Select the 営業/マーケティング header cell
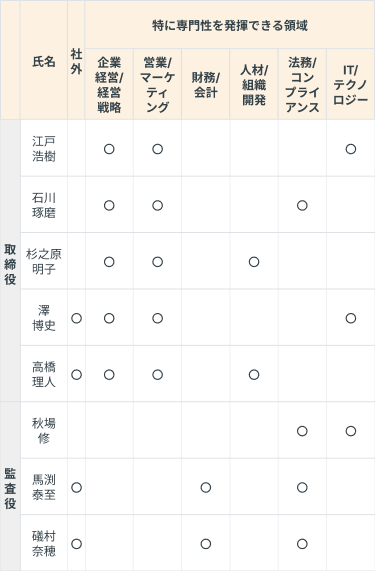 157,85
